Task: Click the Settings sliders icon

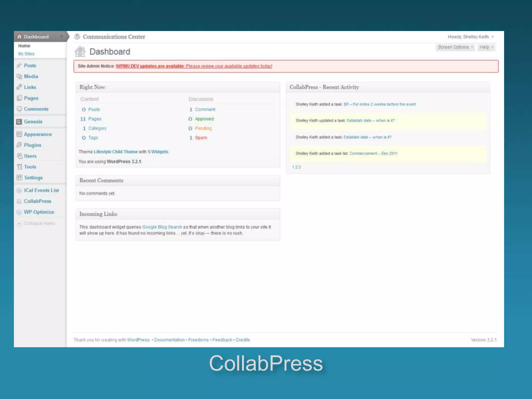Action: point(19,178)
